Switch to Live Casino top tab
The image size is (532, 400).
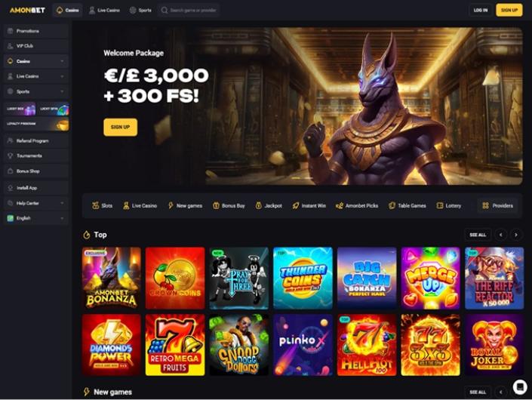point(104,10)
